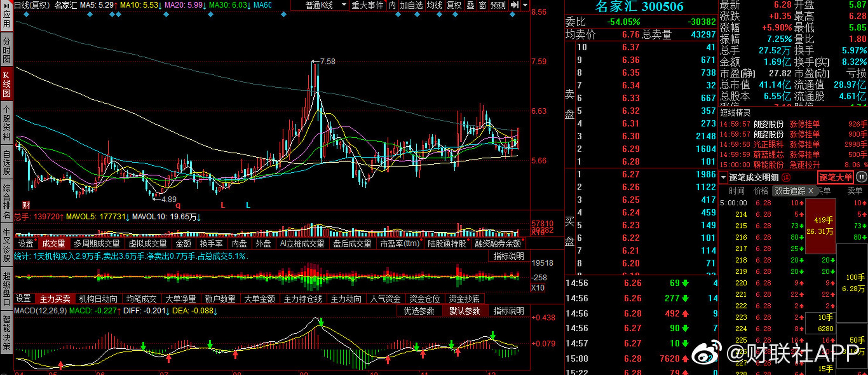Open 牛叉诊股 diagnosis sidebar tab
Image resolution: width=868 pixels, height=375 pixels.
[6, 245]
